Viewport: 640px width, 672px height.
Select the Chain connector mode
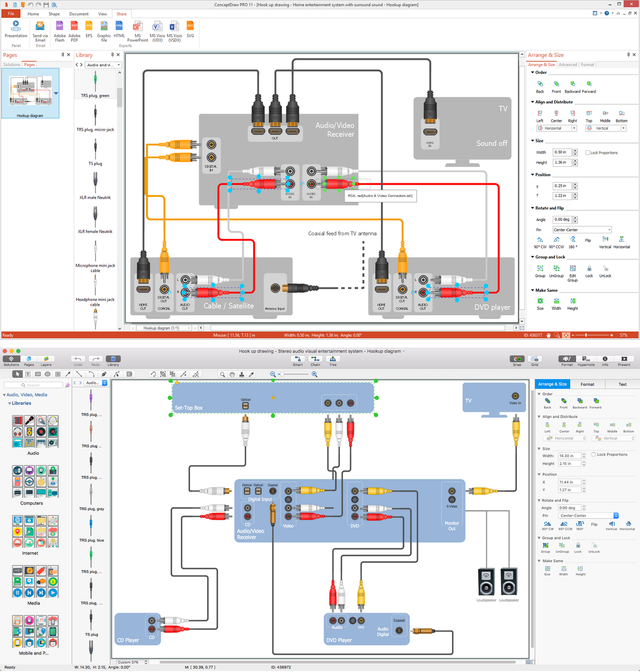coord(315,361)
